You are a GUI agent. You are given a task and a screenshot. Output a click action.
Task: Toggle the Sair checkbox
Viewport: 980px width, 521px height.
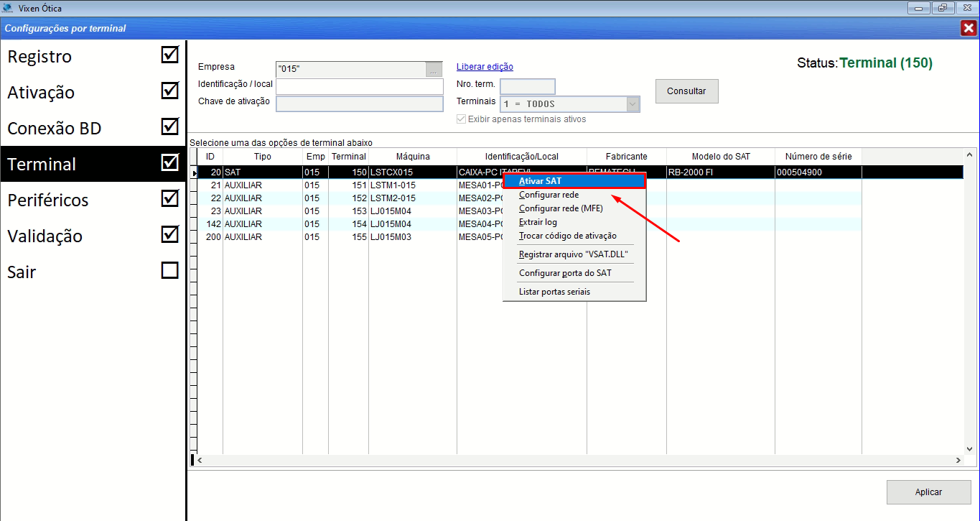point(169,271)
